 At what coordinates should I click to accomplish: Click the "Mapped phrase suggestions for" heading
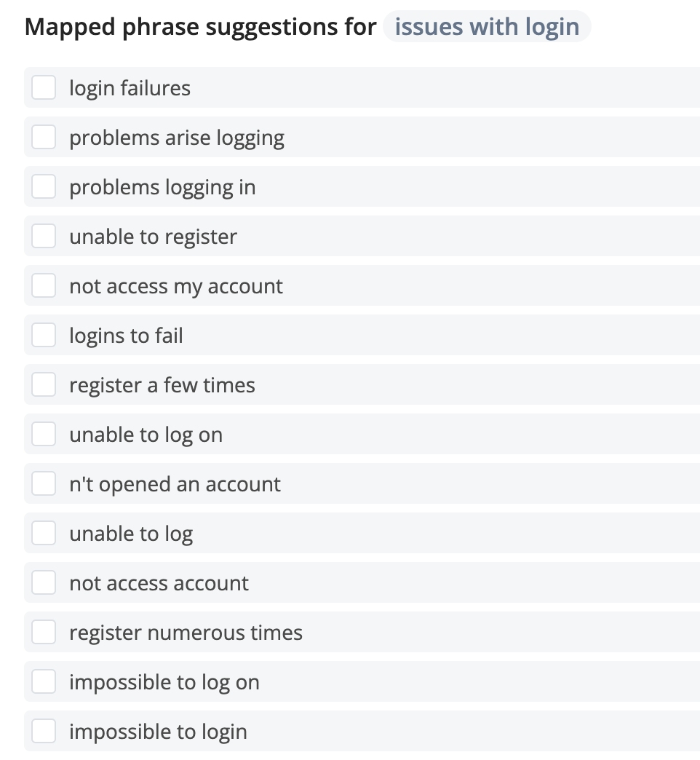click(200, 26)
